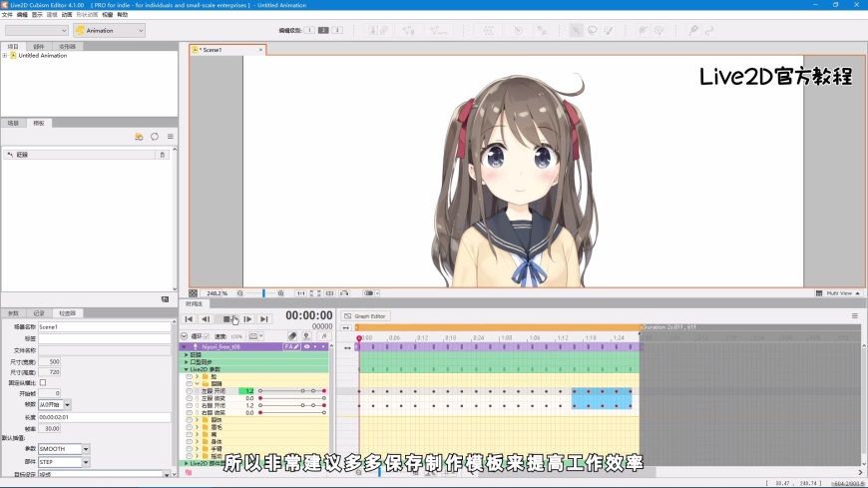Click the eraser icon in timeline toolbar
The image size is (868, 488).
coord(292,336)
